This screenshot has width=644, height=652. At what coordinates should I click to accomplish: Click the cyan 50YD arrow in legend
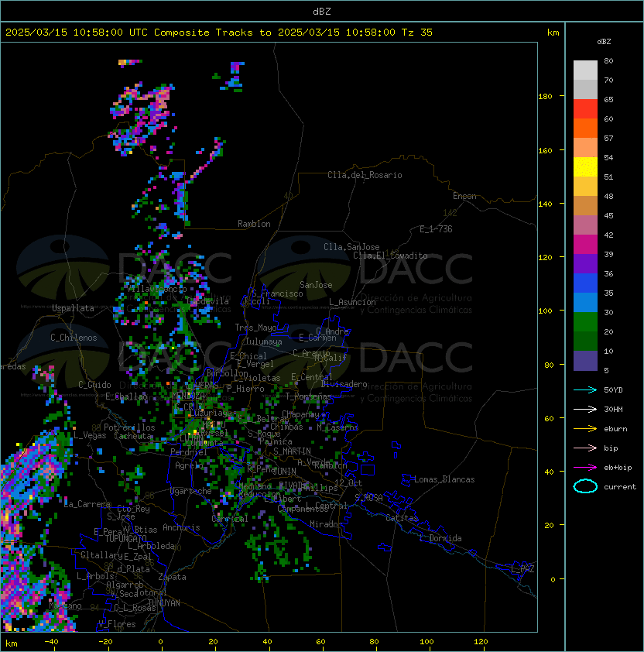[x=585, y=390]
